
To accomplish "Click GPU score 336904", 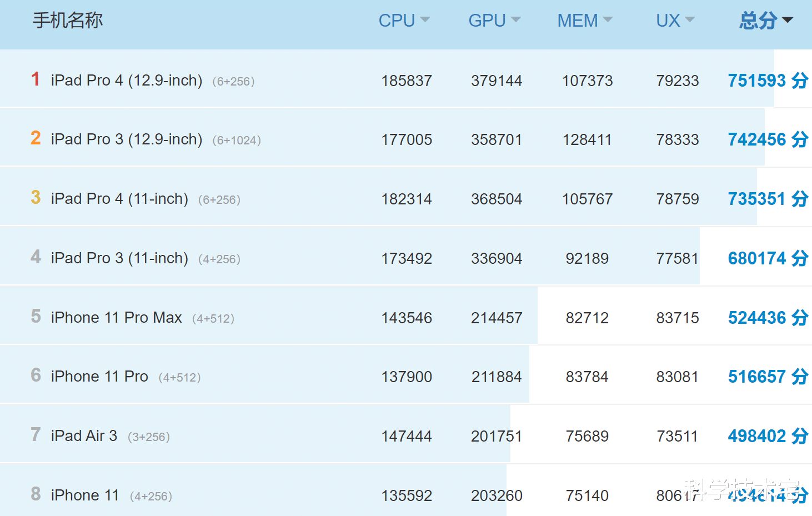I will [x=497, y=259].
